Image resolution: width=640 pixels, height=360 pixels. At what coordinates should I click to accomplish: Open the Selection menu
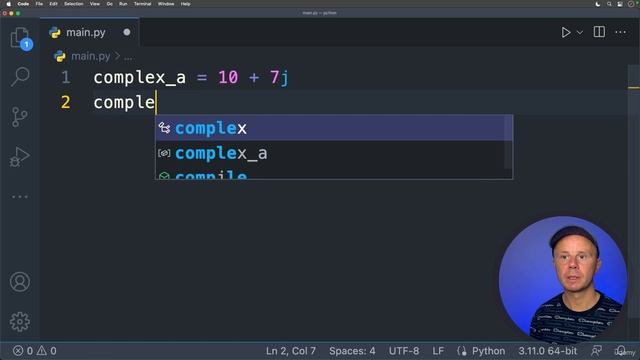pos(73,4)
